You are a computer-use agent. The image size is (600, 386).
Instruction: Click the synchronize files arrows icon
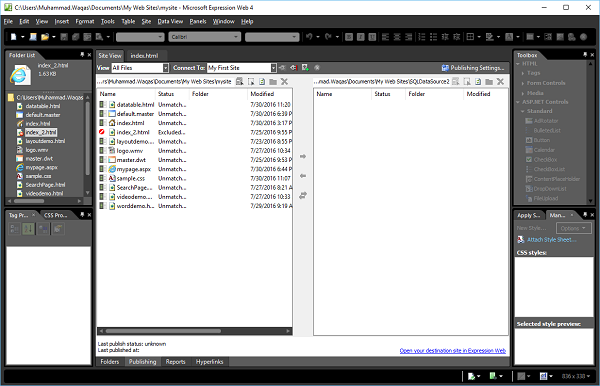coord(303,195)
